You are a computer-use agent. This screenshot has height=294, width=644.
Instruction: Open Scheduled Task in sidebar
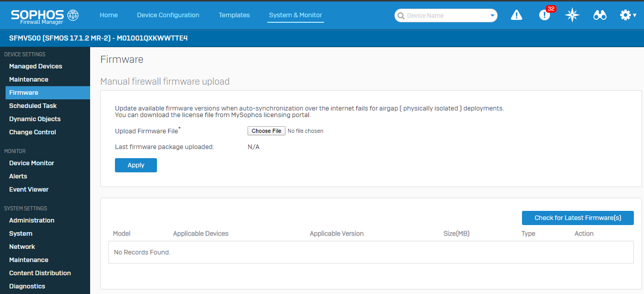(x=33, y=106)
